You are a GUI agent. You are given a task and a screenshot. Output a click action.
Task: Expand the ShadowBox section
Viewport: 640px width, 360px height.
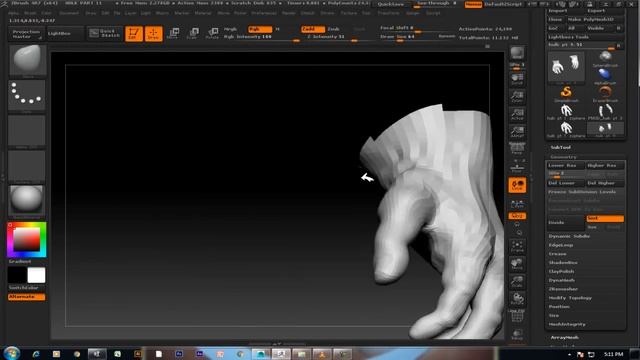(563, 262)
